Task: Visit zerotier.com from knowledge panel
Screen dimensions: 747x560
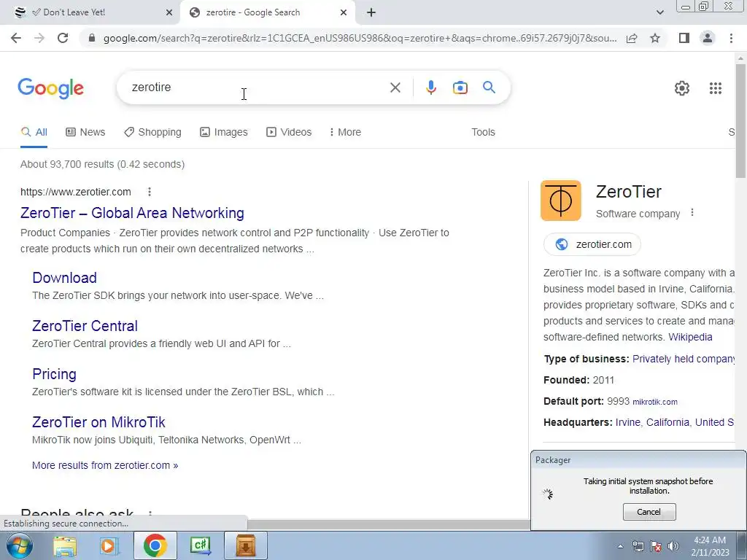Action: click(x=592, y=244)
